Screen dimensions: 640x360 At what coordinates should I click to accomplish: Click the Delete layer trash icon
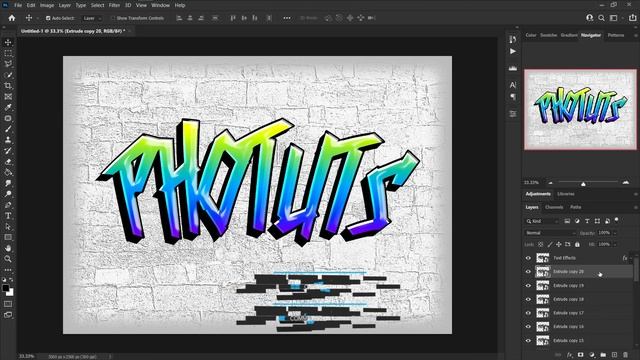(x=625, y=355)
